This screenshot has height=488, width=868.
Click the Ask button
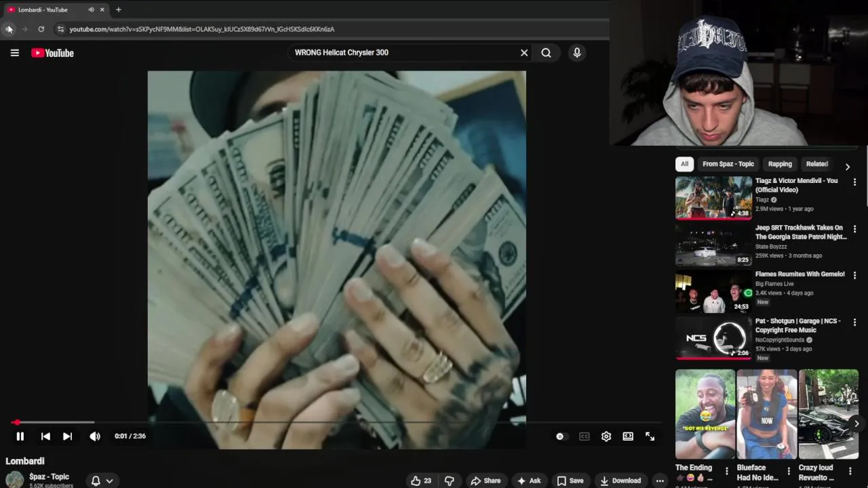[528, 481]
